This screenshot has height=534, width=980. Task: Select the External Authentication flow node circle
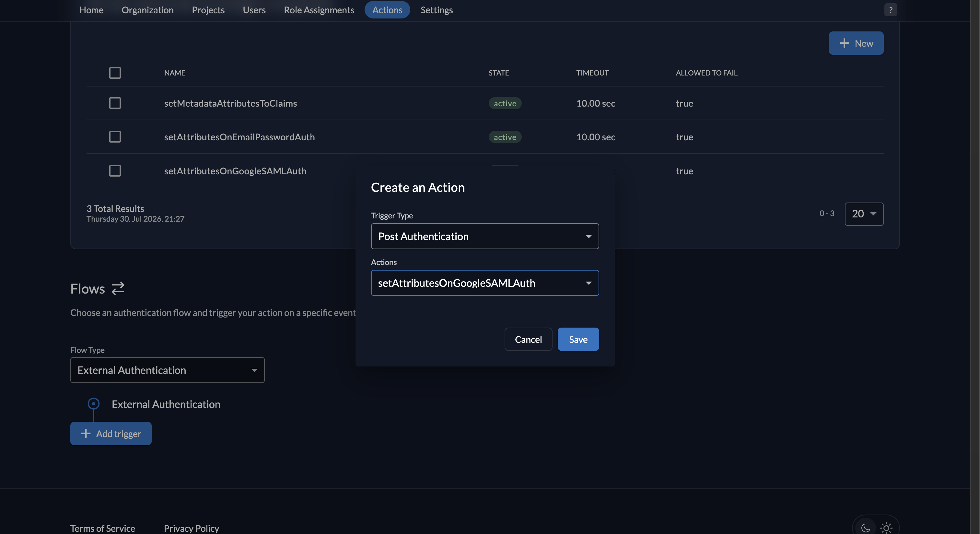tap(94, 403)
